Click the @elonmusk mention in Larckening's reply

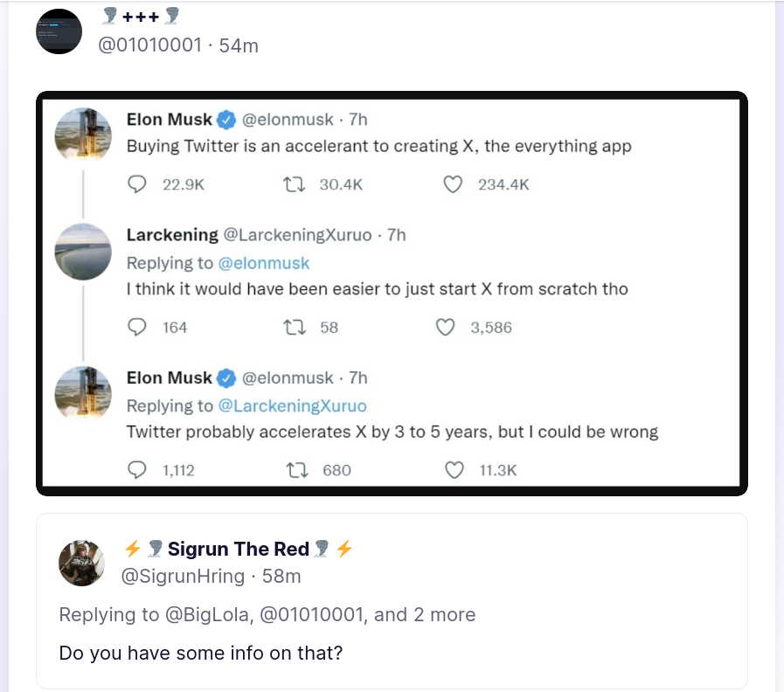(x=263, y=263)
